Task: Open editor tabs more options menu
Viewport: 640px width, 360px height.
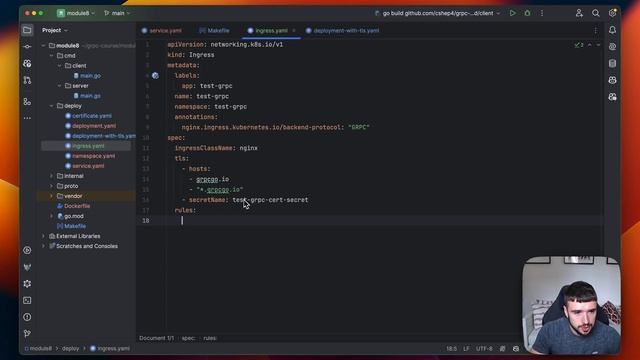Action: tap(596, 30)
